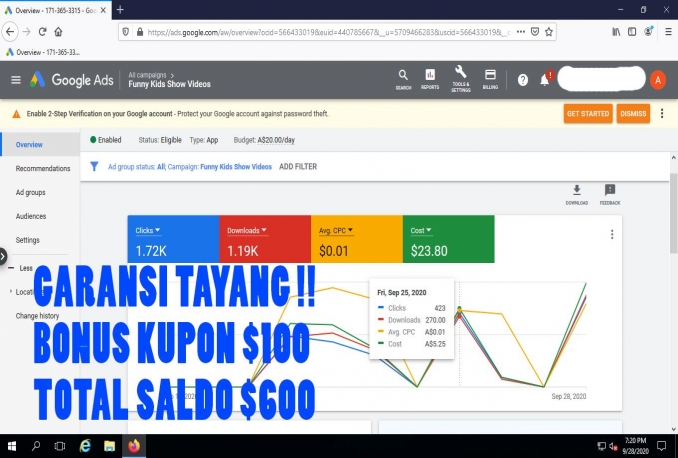Click the Search magnifier icon in header
This screenshot has width=678, height=458.
402,77
